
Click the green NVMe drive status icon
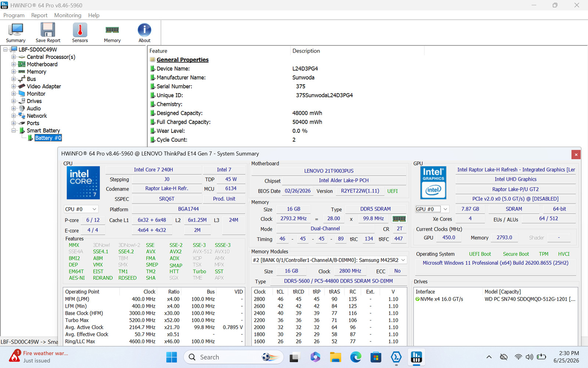(x=417, y=299)
